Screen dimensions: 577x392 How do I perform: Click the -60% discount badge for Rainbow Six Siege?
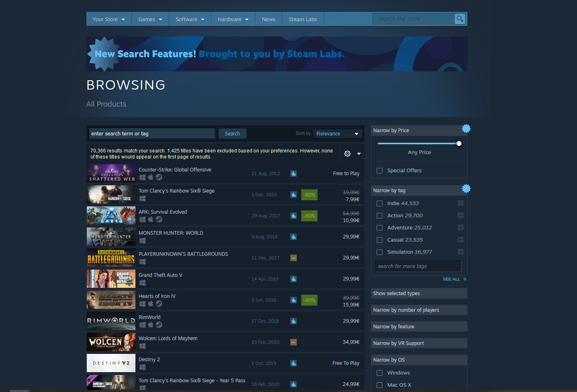click(x=309, y=195)
